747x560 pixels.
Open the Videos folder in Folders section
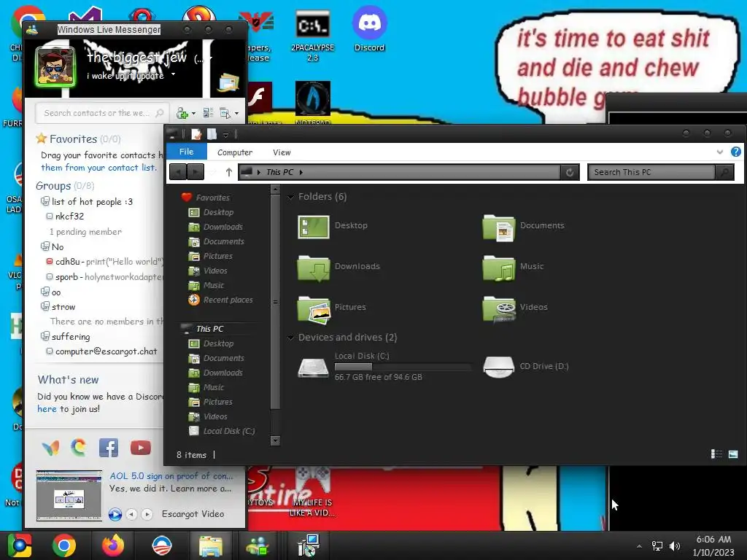515,308
